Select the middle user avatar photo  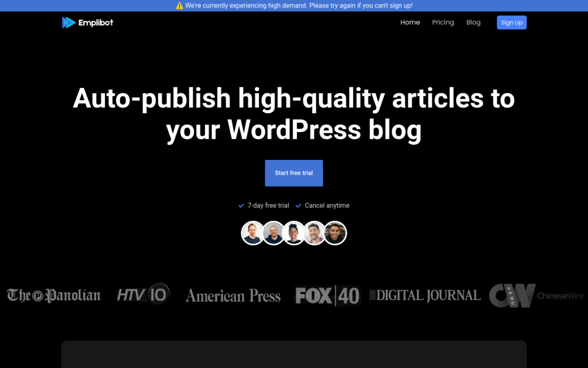coord(294,233)
